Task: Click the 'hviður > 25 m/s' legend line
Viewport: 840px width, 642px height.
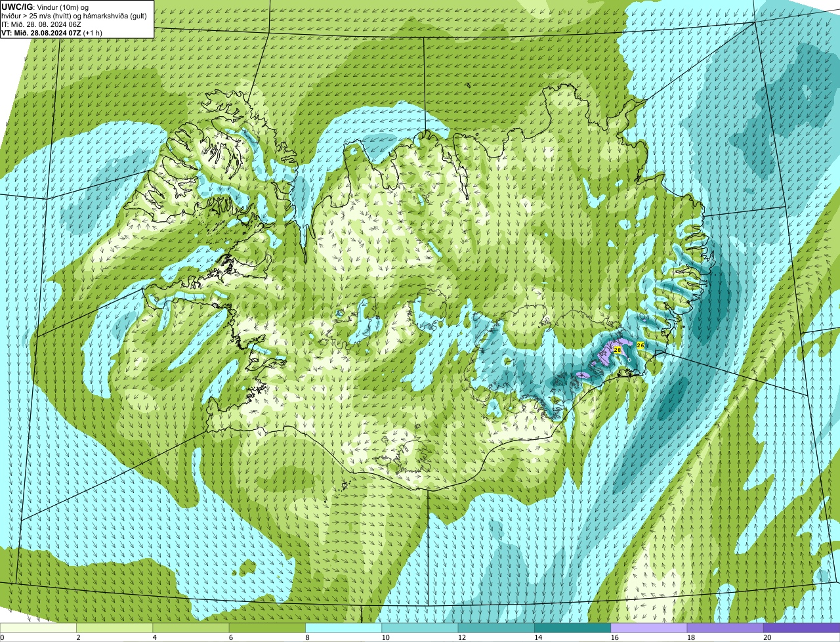Action: tap(75, 16)
